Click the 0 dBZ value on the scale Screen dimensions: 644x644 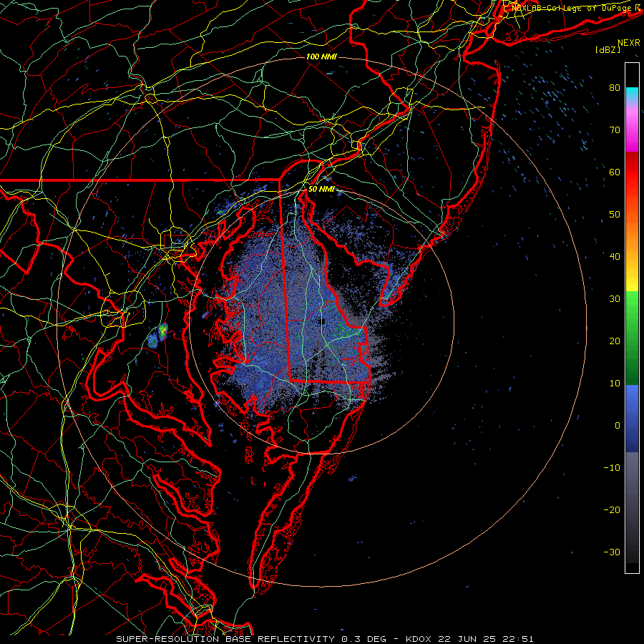click(618, 426)
